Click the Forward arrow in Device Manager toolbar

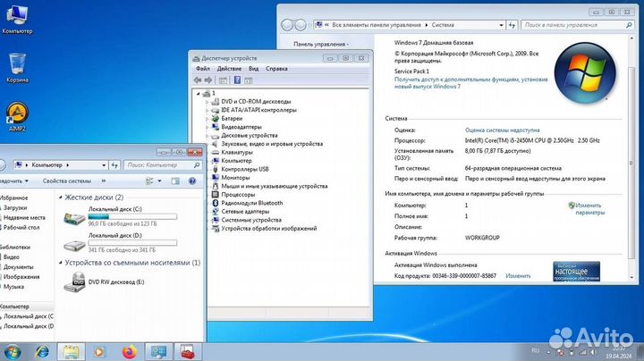click(208, 80)
